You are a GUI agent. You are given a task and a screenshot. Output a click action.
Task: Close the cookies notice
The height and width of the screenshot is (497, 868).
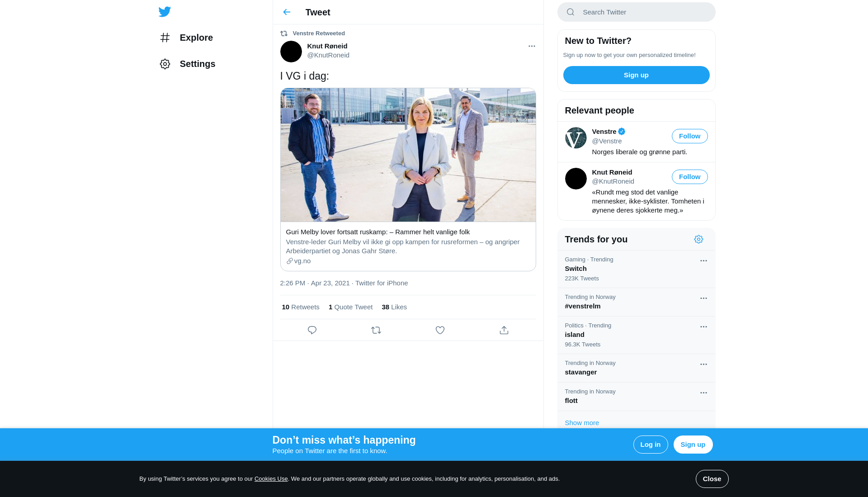pos(712,479)
